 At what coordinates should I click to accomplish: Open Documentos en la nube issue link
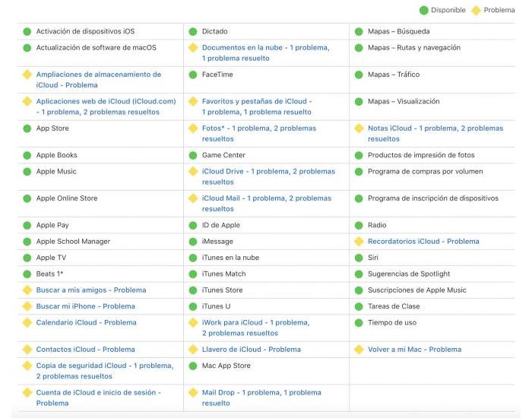(266, 53)
